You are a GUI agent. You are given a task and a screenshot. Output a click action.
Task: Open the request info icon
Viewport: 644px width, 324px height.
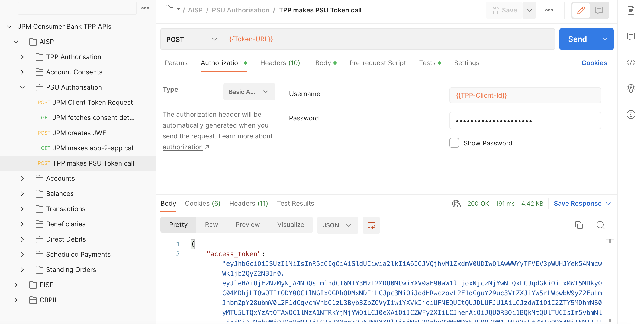pyautogui.click(x=631, y=115)
